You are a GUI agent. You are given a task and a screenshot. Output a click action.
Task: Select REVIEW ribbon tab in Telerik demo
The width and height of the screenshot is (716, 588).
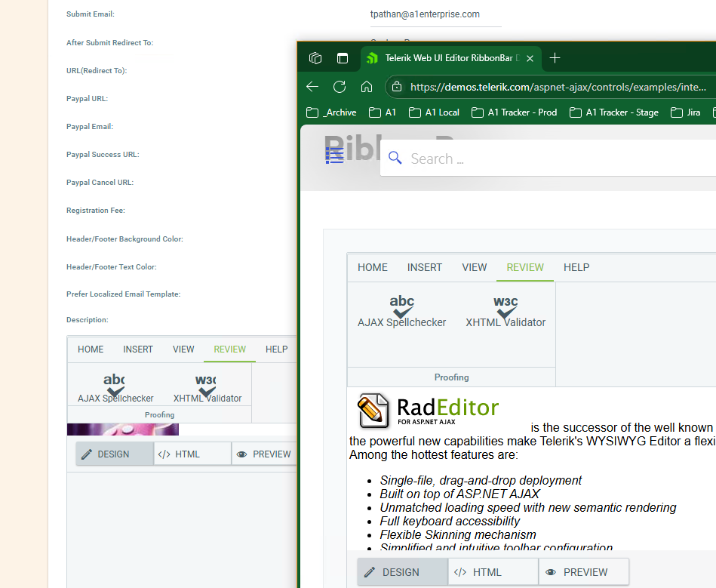tap(525, 267)
